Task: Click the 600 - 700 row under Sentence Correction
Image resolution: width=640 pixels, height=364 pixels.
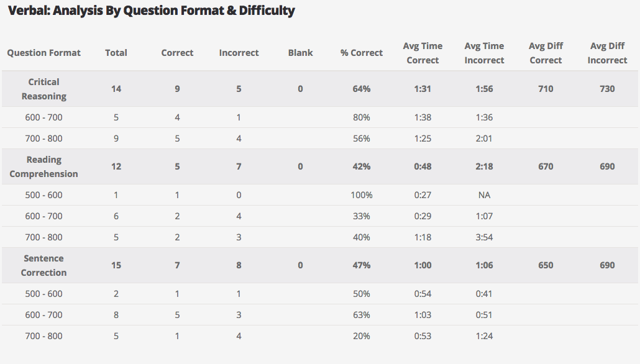Action: click(44, 315)
